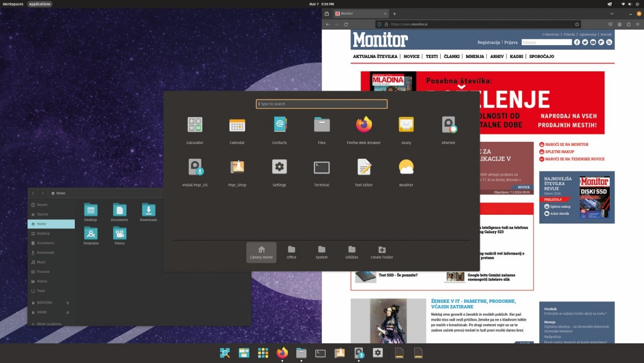Click Arhiv številk link
This screenshot has width=644, height=363.
559,213
